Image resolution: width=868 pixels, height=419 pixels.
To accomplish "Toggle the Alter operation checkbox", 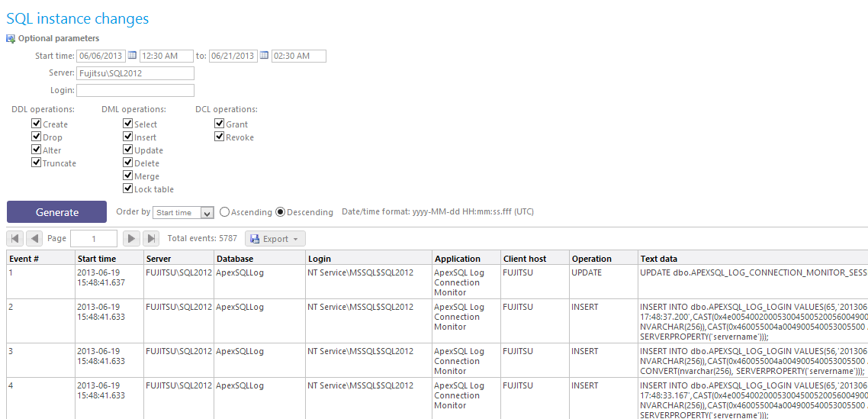I will click(x=37, y=150).
